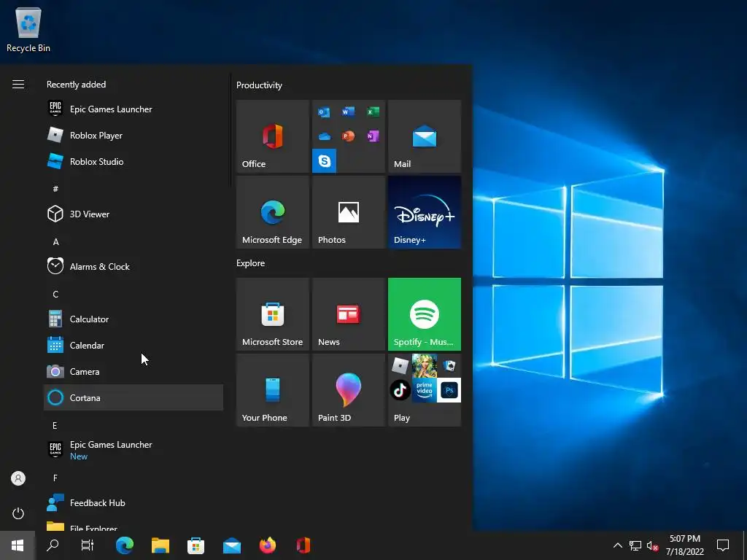The height and width of the screenshot is (560, 747).
Task: Open the network status tray icon
Action: pyautogui.click(x=635, y=545)
